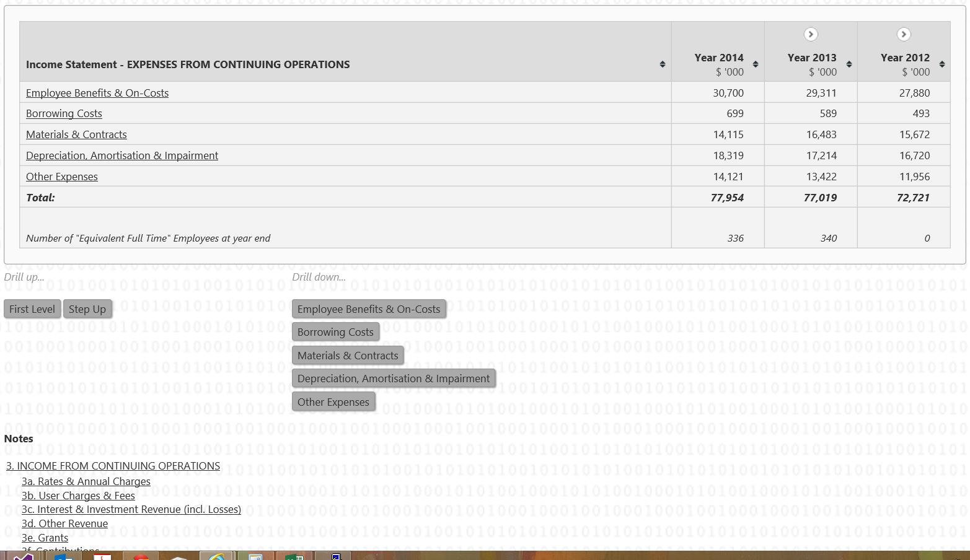Image resolution: width=970 pixels, height=560 pixels.
Task: Open note 3a. Rates & Annual Charges
Action: tap(86, 481)
